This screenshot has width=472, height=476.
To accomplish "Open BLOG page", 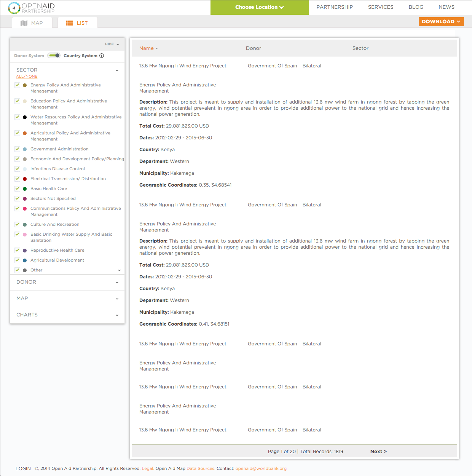I will pos(416,7).
